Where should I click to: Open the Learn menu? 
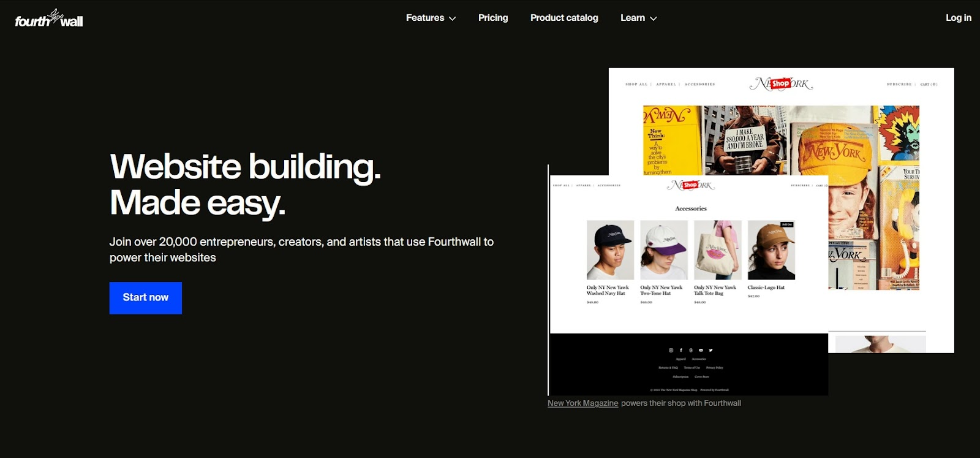(x=638, y=18)
